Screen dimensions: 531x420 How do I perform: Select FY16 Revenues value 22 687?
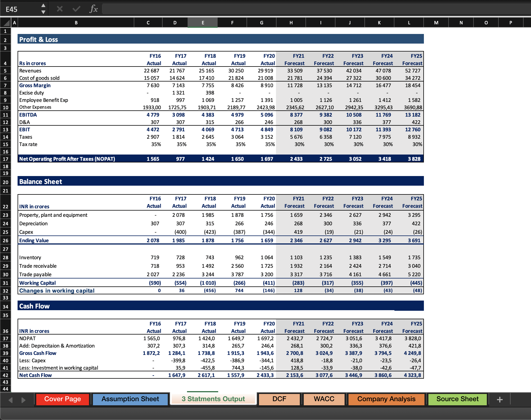pos(152,71)
